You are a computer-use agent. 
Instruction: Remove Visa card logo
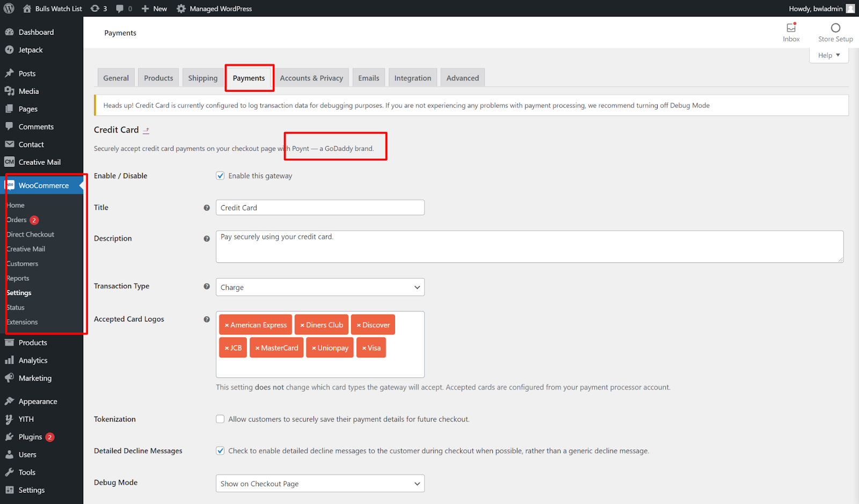(x=364, y=348)
